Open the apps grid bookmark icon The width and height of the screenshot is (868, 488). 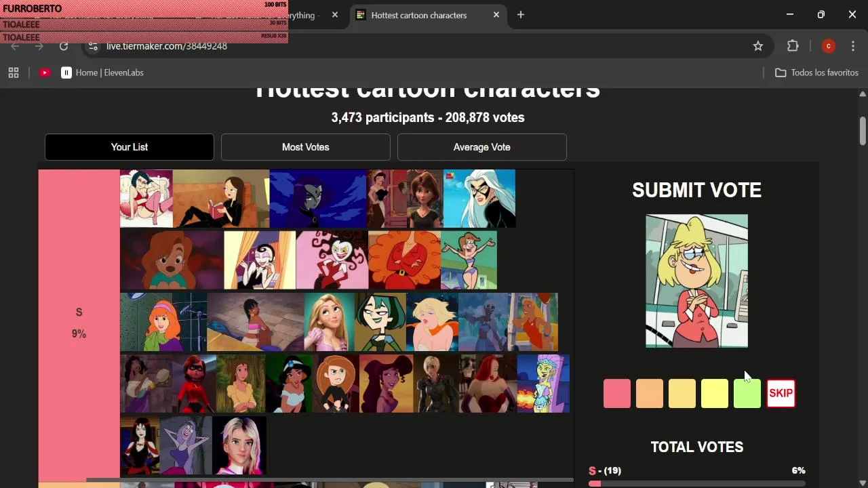point(14,73)
